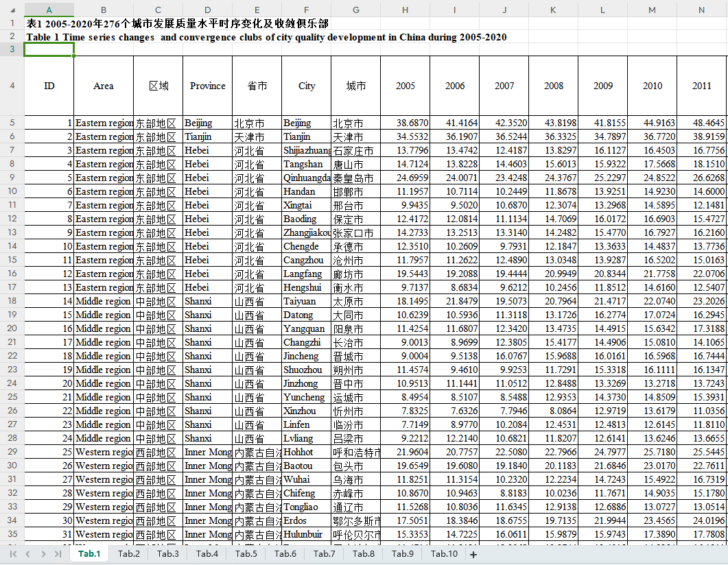Click the Province header cell

pos(207,86)
